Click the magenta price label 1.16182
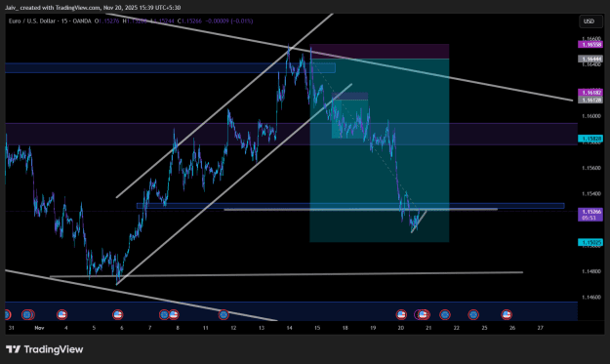This screenshot has width=610, height=364. pyautogui.click(x=591, y=93)
